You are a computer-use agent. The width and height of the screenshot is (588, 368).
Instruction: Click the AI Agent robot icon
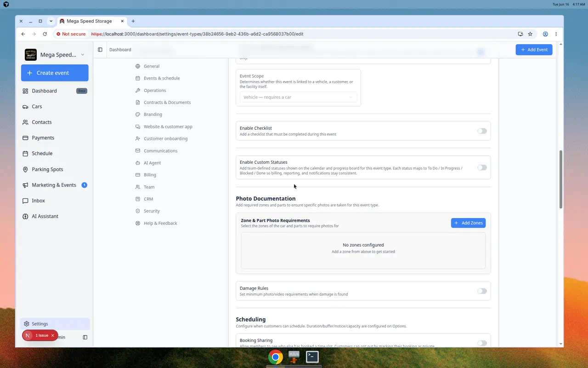[x=138, y=163]
